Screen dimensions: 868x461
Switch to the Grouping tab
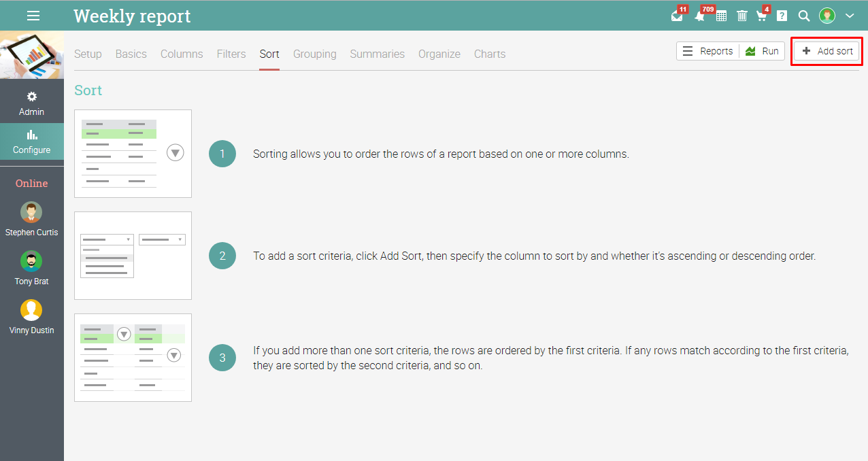tap(315, 54)
